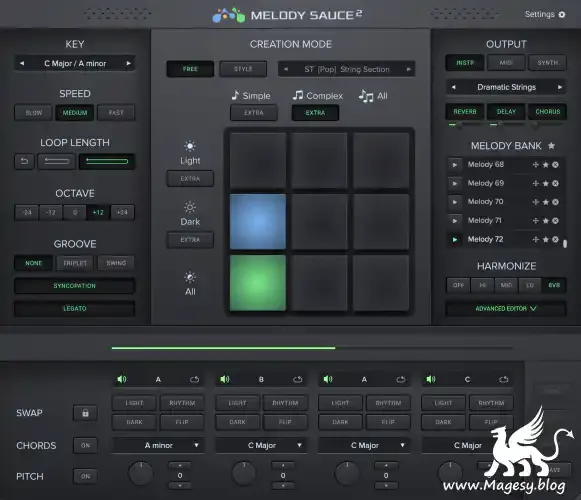Open A minor chord dropdown

point(157,446)
